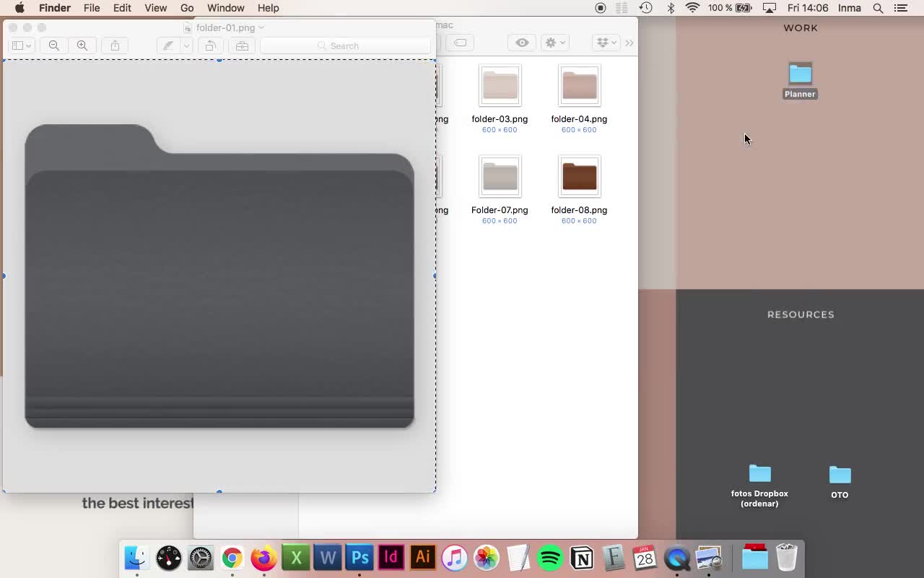The height and width of the screenshot is (578, 924).
Task: Click the Edit Tags button in Finder window
Action: [460, 43]
